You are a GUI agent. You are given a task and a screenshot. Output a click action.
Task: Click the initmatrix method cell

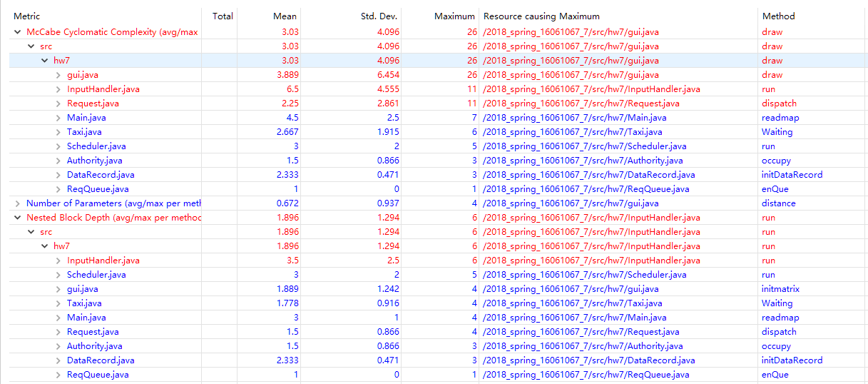[x=780, y=289]
